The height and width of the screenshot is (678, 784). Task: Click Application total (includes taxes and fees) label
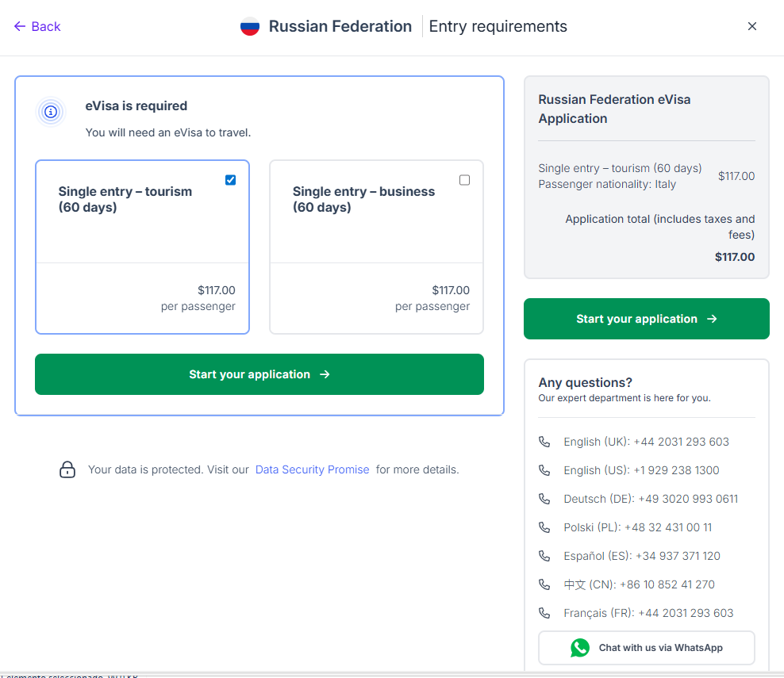coord(660,227)
